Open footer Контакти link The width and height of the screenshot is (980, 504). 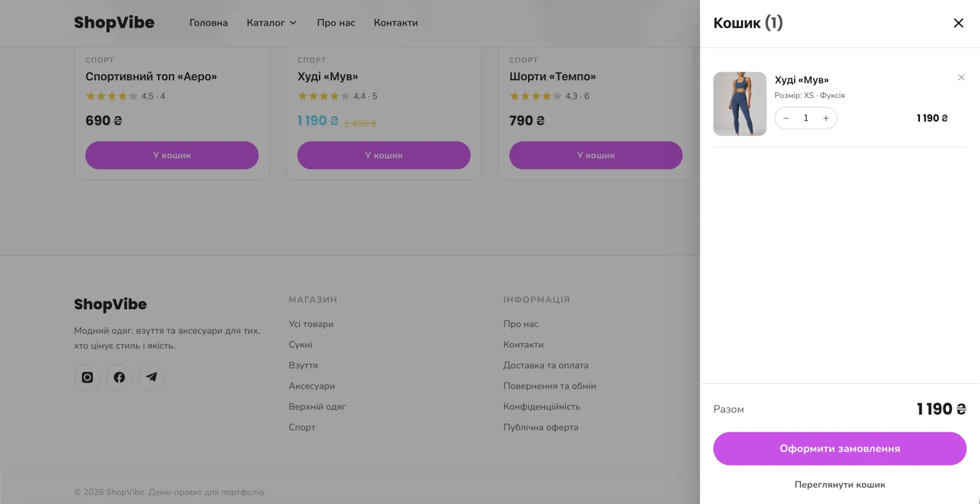[x=524, y=345]
